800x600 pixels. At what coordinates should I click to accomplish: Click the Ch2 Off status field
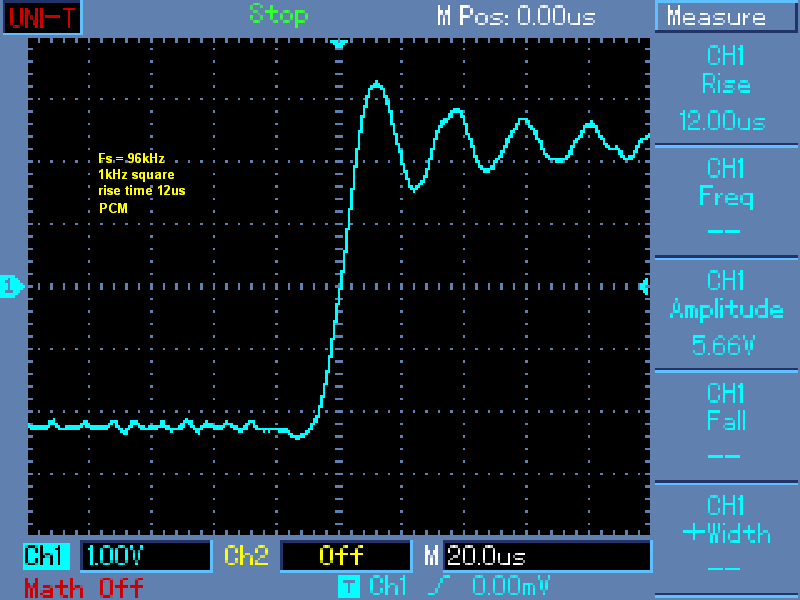click(x=345, y=556)
